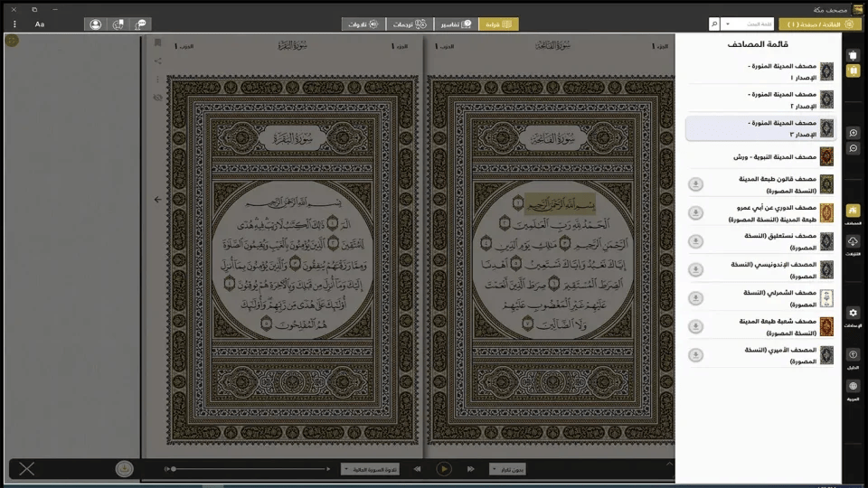Viewport: 868px width, 488px height.
Task: Switch to single-page view mode
Action: (x=853, y=55)
